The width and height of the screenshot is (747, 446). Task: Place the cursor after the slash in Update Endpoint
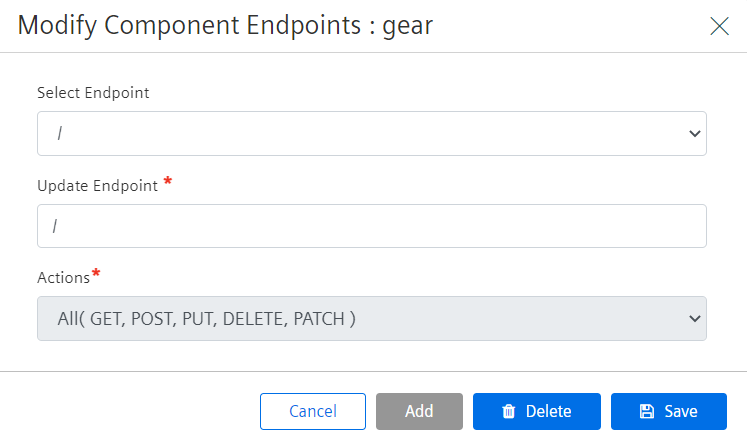59,226
